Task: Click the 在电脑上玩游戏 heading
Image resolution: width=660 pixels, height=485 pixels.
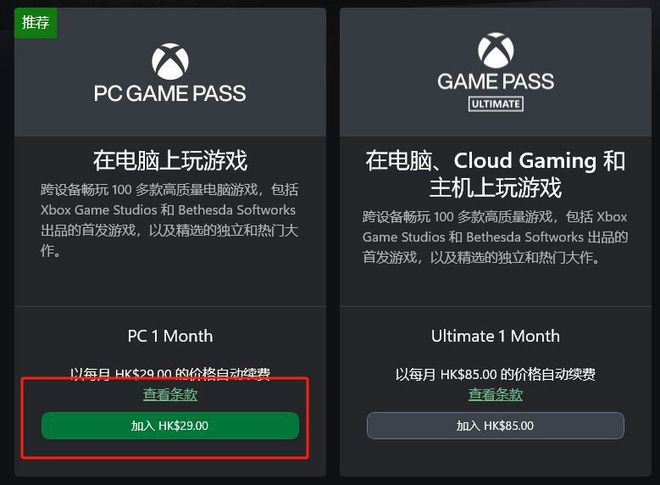Action: click(x=170, y=160)
